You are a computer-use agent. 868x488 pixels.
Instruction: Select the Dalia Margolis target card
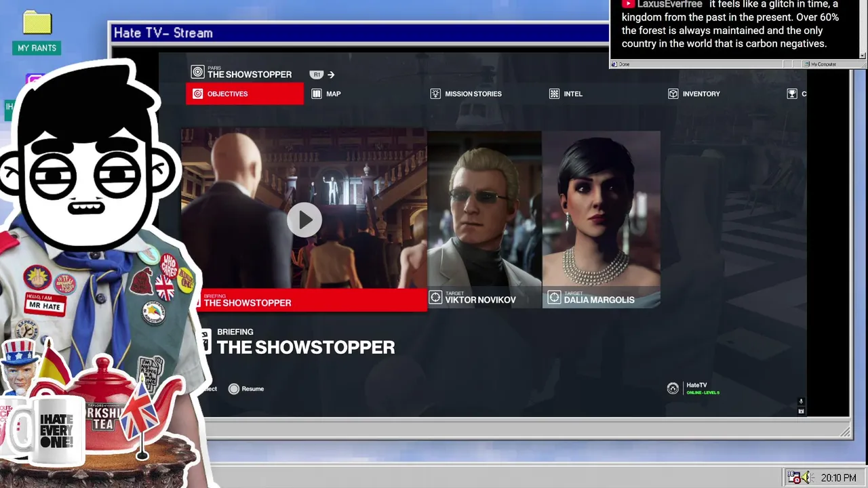[x=601, y=219]
